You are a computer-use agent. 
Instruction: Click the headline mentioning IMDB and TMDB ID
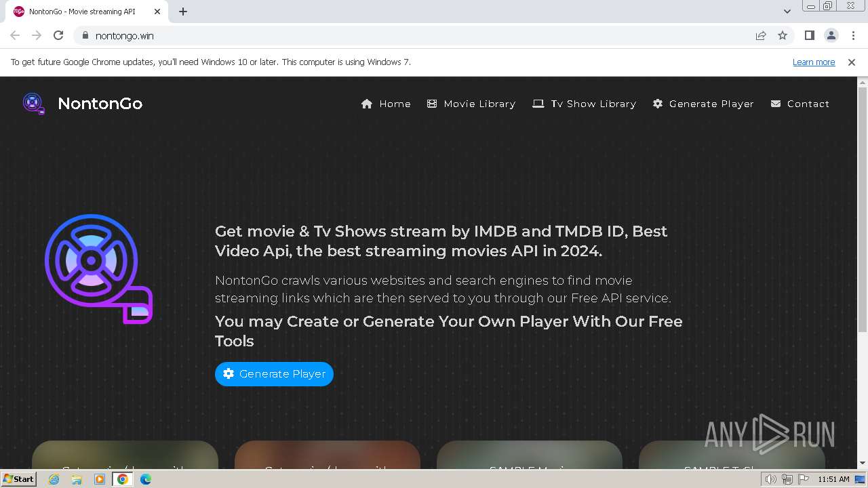(441, 241)
